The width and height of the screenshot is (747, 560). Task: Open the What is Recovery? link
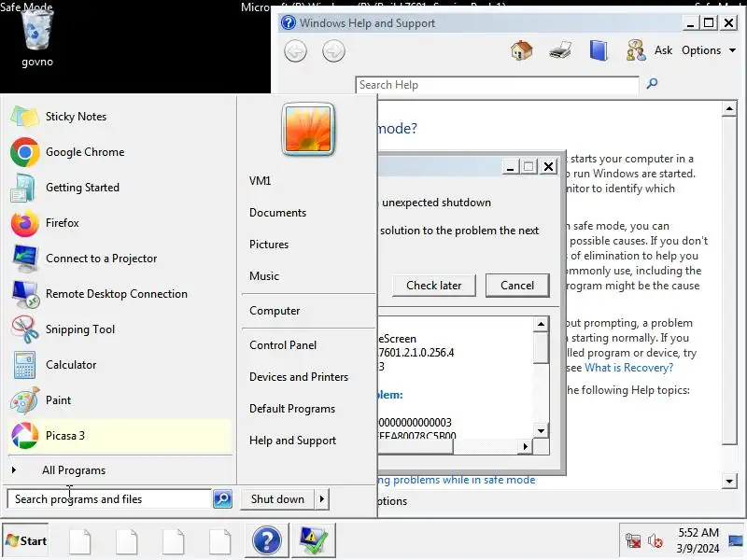point(628,368)
